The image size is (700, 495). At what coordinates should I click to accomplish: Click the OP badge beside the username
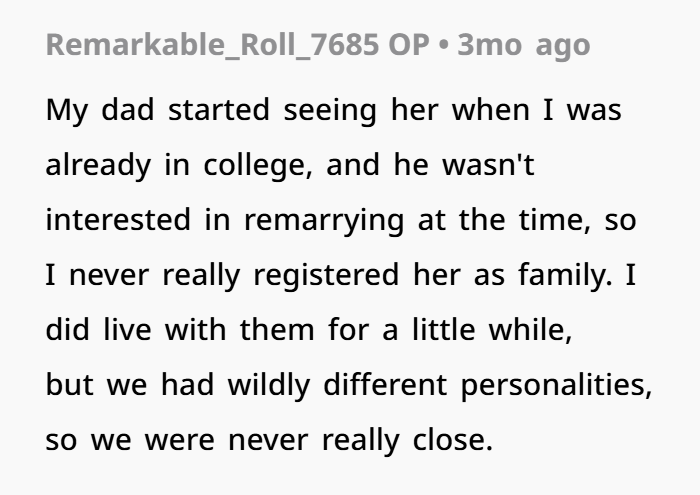tap(408, 45)
